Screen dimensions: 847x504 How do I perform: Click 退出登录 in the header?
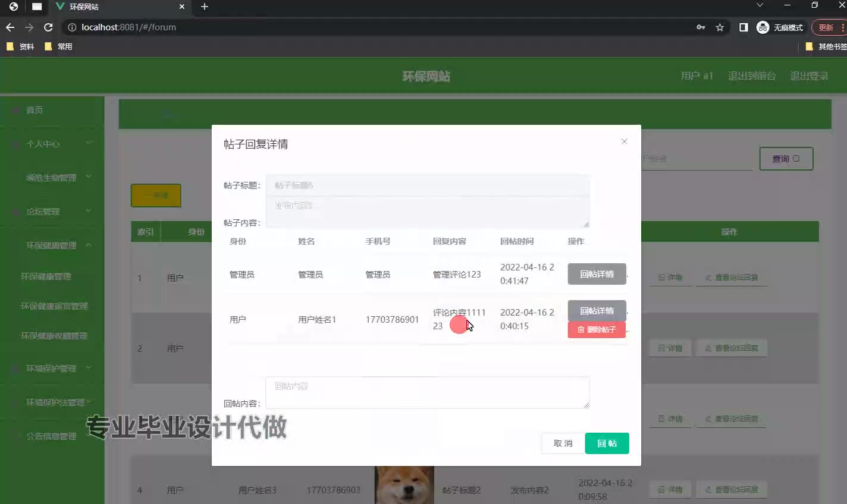[809, 76]
